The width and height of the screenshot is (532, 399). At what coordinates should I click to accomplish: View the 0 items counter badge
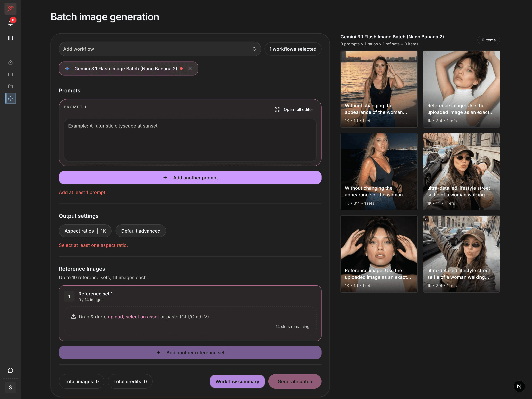(488, 40)
